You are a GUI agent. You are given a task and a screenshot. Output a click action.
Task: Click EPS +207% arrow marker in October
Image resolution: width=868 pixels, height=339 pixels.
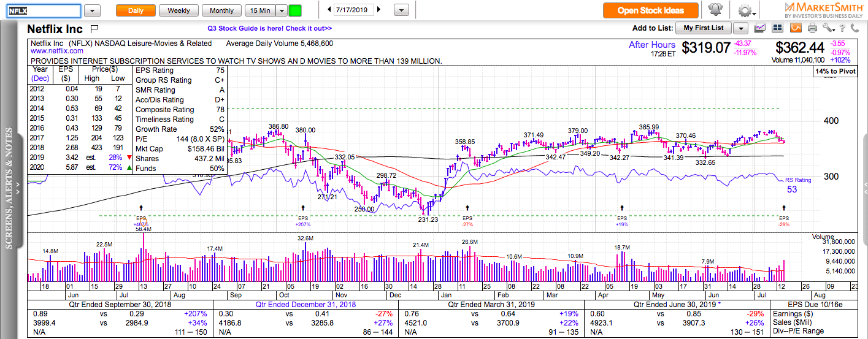tap(302, 208)
